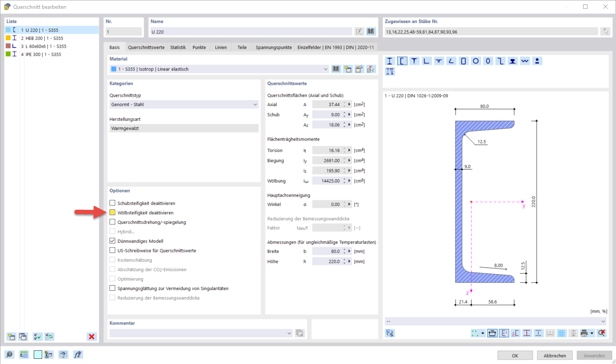Viewport: 616px width, 364px height.
Task: Expand the Axial A value arrow
Action: coord(349,105)
